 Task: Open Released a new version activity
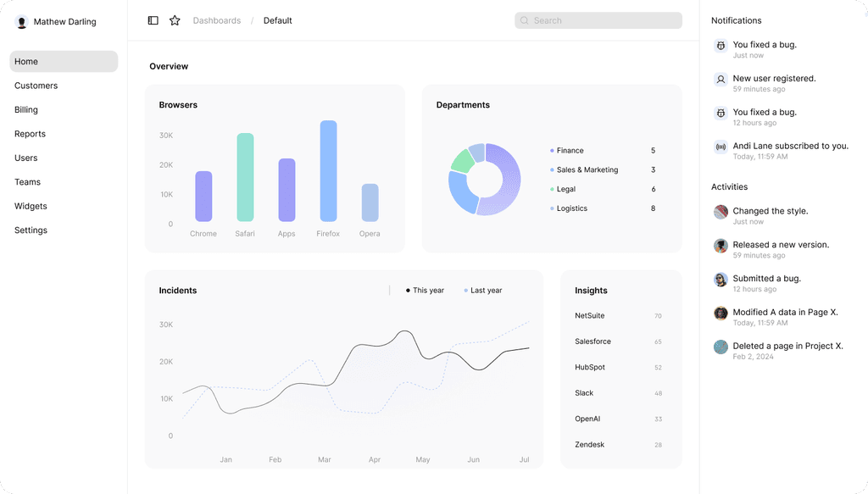coord(781,245)
